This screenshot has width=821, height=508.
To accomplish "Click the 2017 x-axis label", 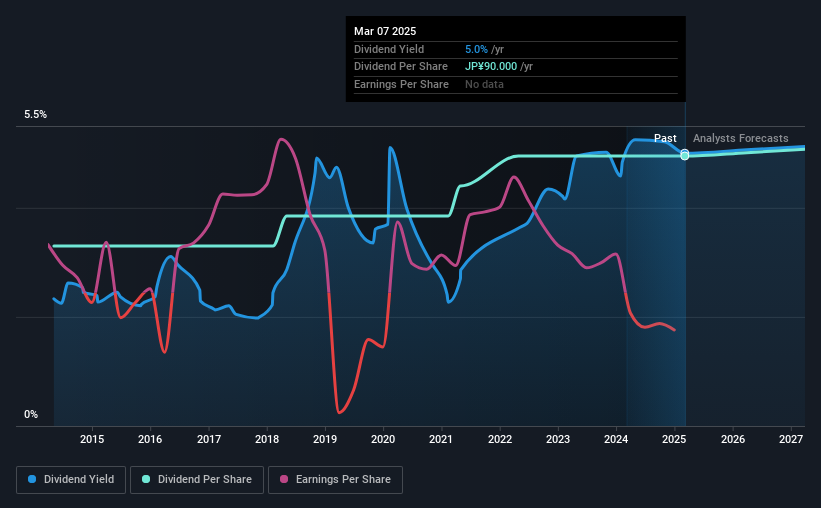I will click(x=209, y=439).
